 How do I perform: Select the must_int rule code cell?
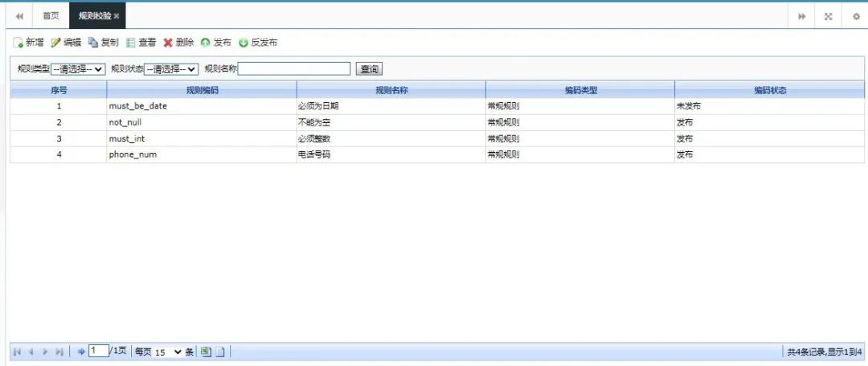(202, 138)
